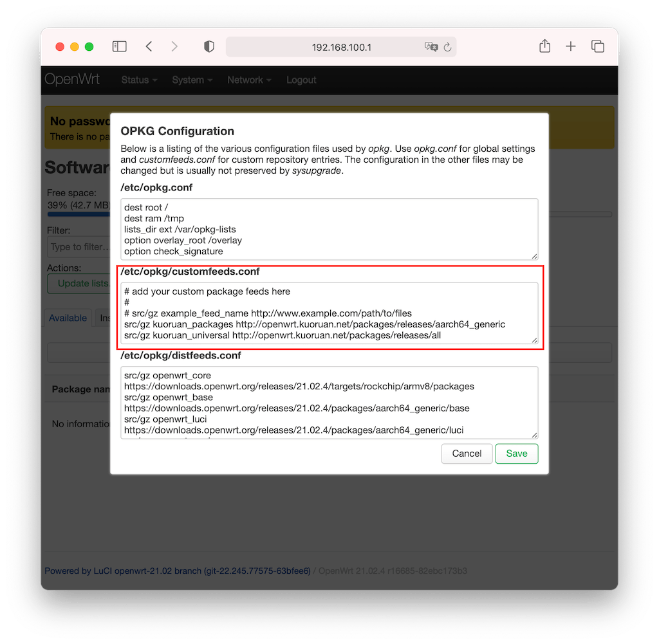Show tab overview icon
The image size is (659, 644).
pos(597,46)
